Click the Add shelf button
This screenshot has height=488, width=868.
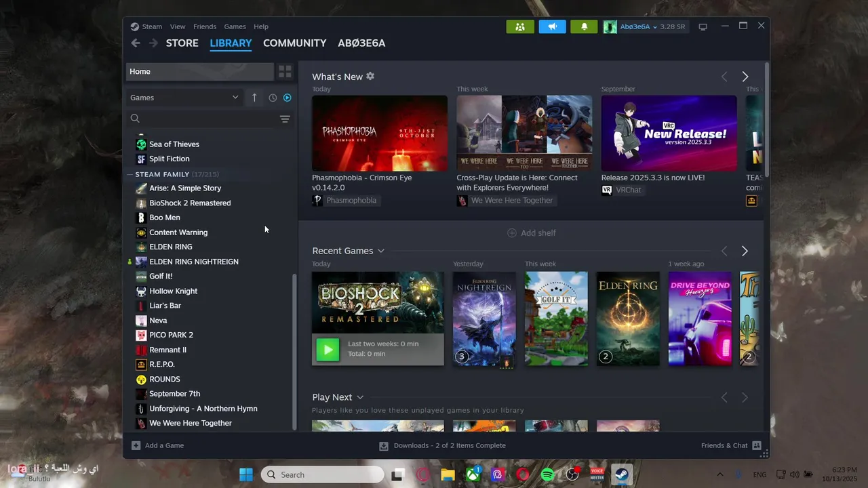(x=532, y=232)
